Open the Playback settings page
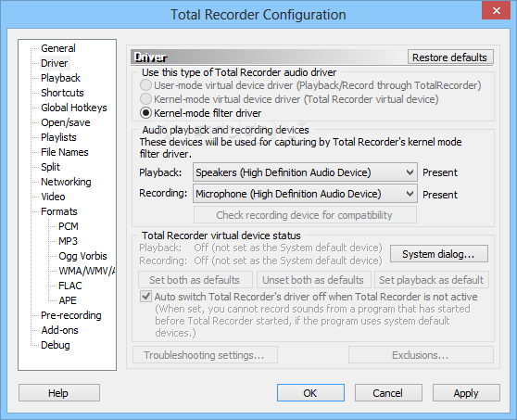The image size is (517, 420). [60, 78]
